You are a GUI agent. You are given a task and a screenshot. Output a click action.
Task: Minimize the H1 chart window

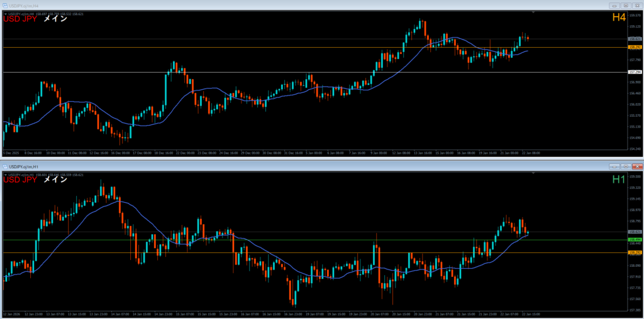point(614,166)
